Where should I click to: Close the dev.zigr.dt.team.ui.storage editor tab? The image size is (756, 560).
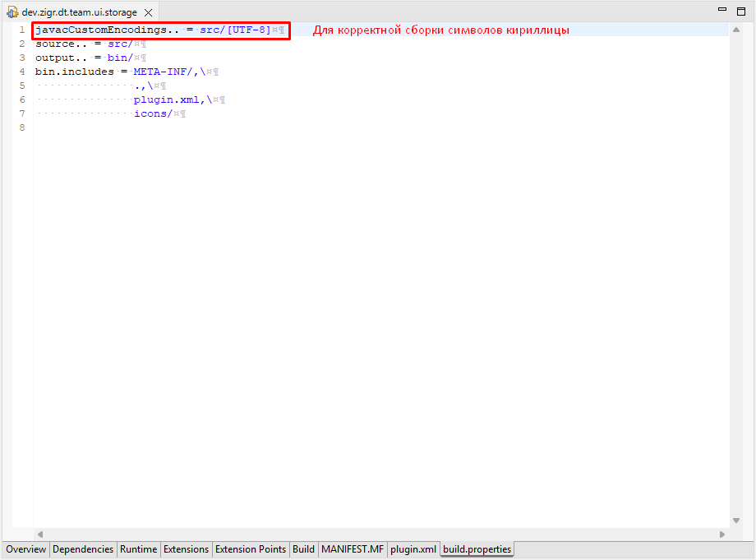pos(149,12)
